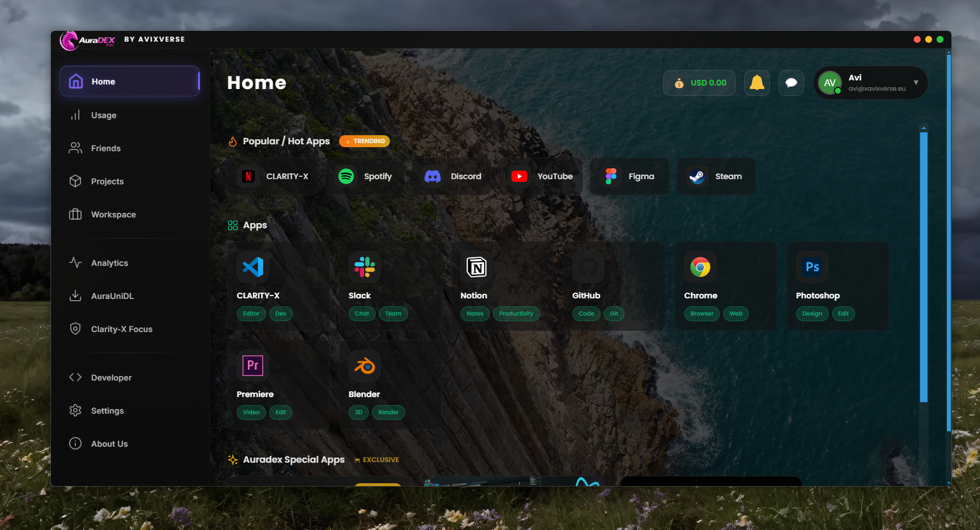
Task: Click the Chat tag on Slack card
Action: tap(362, 314)
